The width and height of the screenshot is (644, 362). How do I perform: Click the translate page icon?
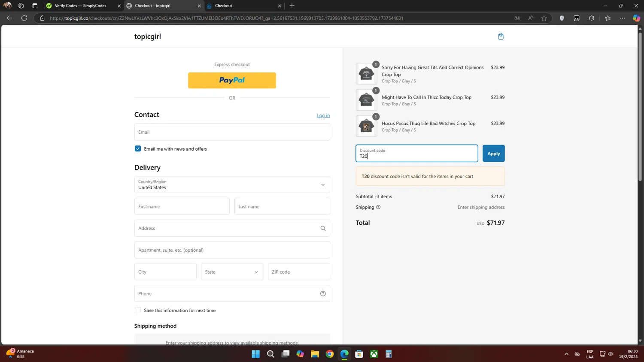pyautogui.click(x=517, y=18)
